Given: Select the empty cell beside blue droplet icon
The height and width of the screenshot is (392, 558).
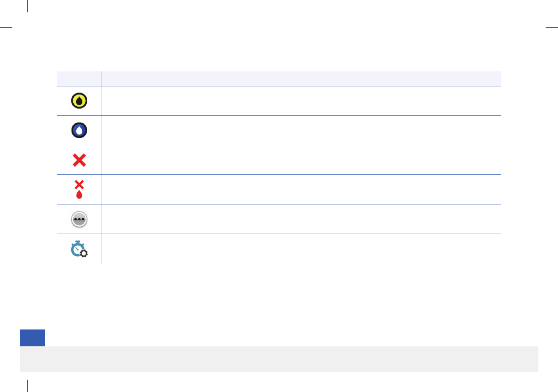Looking at the screenshot, I should coord(302,130).
